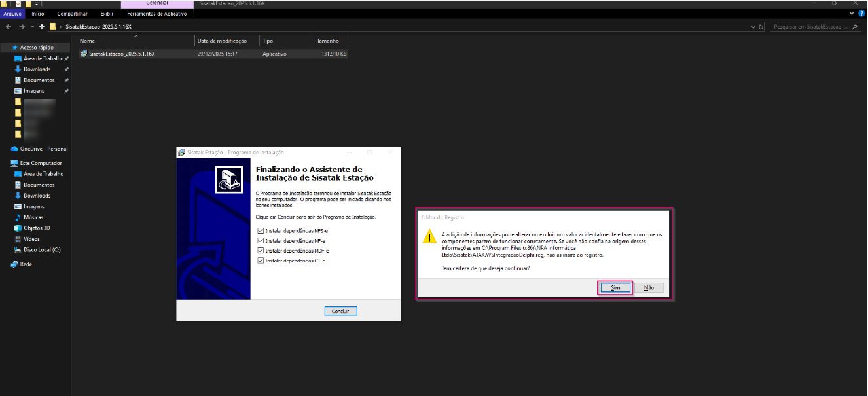Image resolution: width=868 pixels, height=396 pixels.
Task: Uncheck Instalar dependências CT-e
Action: pos(261,261)
